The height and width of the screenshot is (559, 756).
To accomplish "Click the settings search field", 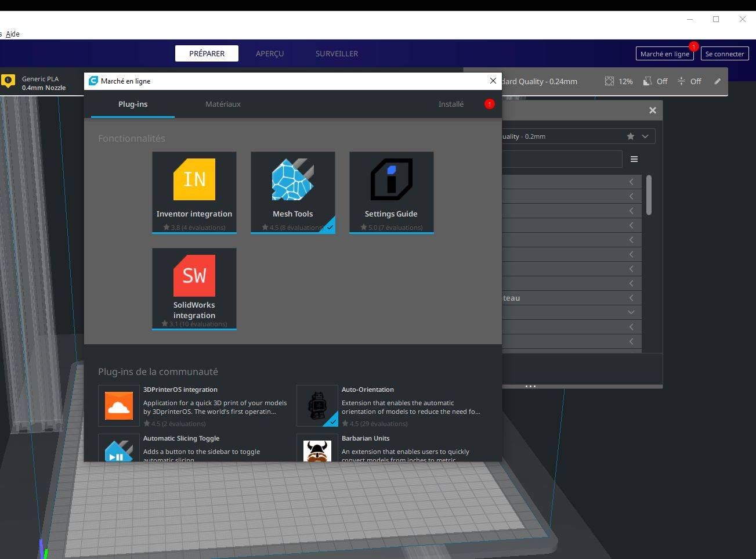I will [562, 159].
